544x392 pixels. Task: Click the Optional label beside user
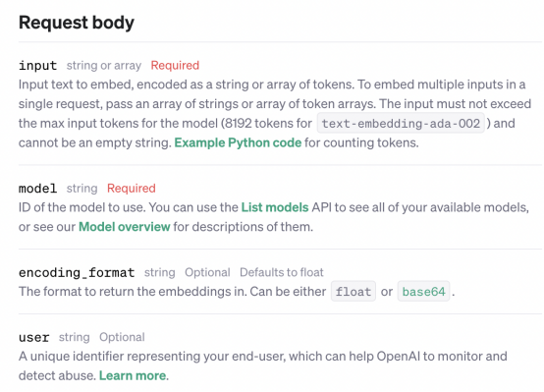[122, 337]
